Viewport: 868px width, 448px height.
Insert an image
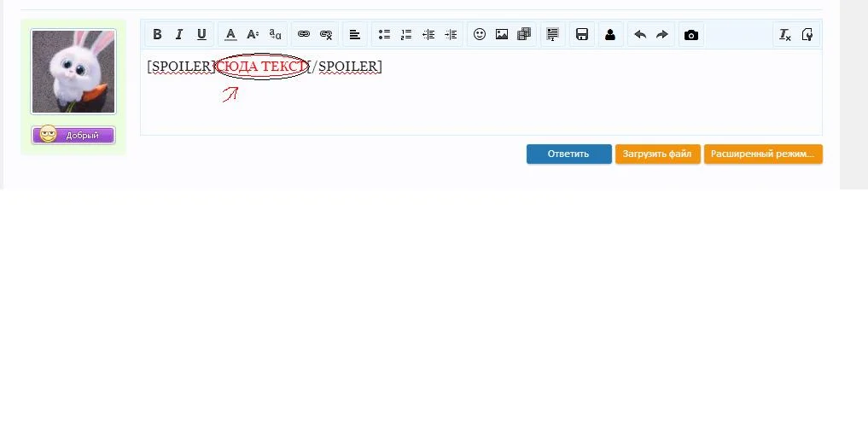click(502, 34)
